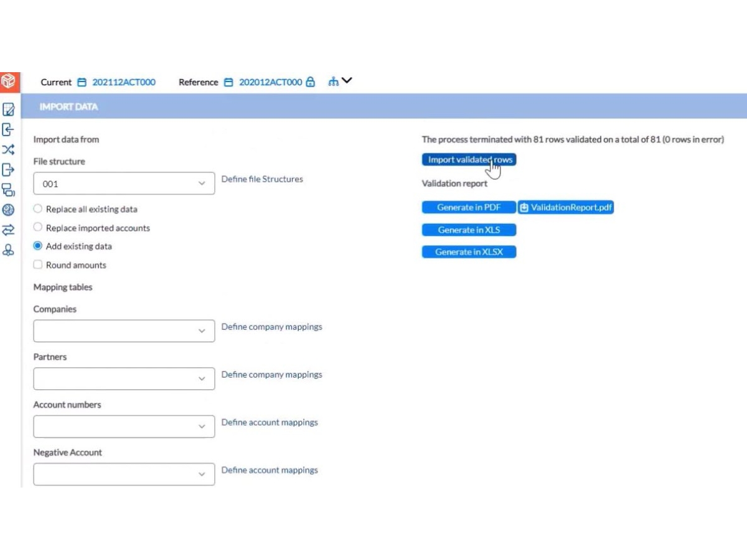
Task: Open the Reference period link 202012ACT000
Action: point(271,82)
